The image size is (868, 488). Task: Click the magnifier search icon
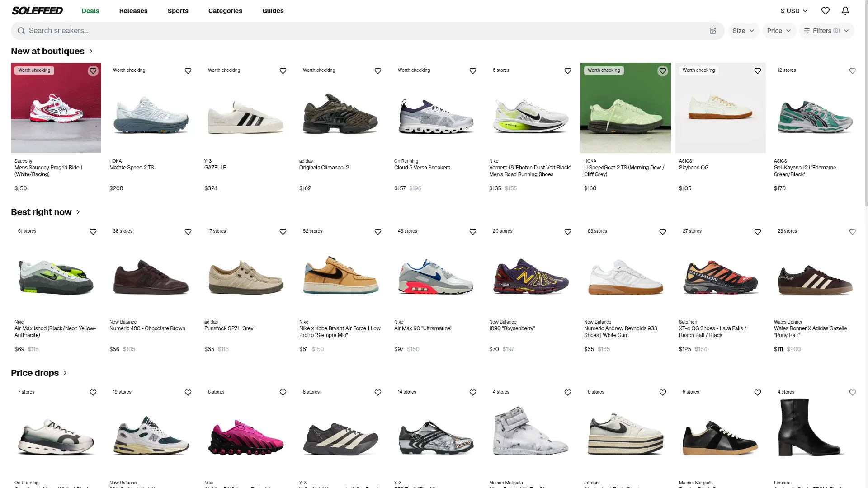[21, 31]
